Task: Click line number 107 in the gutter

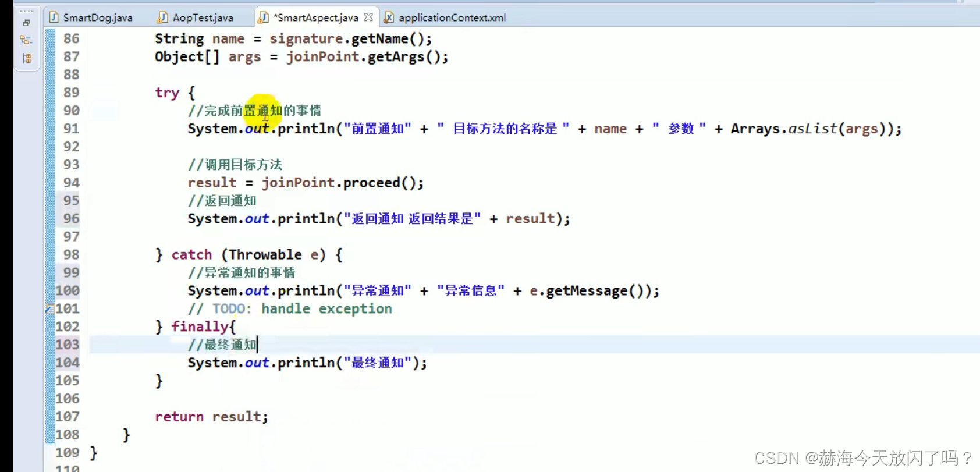Action: pyautogui.click(x=68, y=417)
